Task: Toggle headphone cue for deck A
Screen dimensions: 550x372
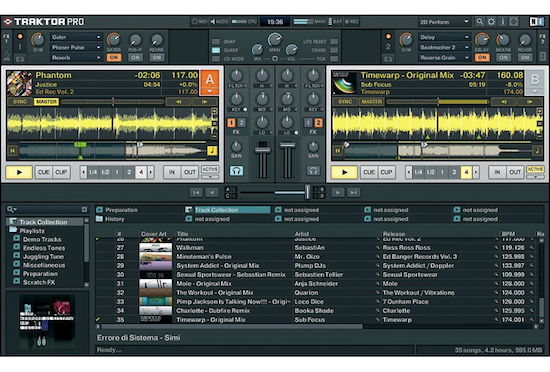Action: [236, 171]
